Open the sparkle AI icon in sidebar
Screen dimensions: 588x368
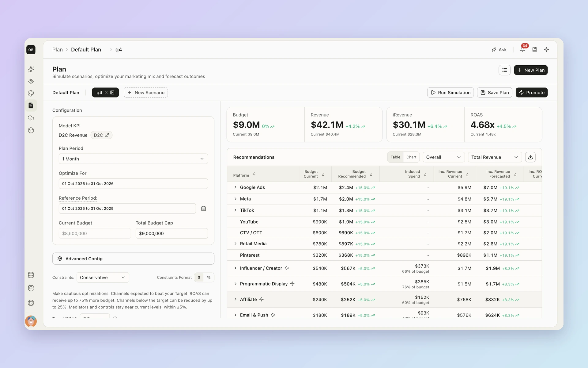click(x=31, y=69)
